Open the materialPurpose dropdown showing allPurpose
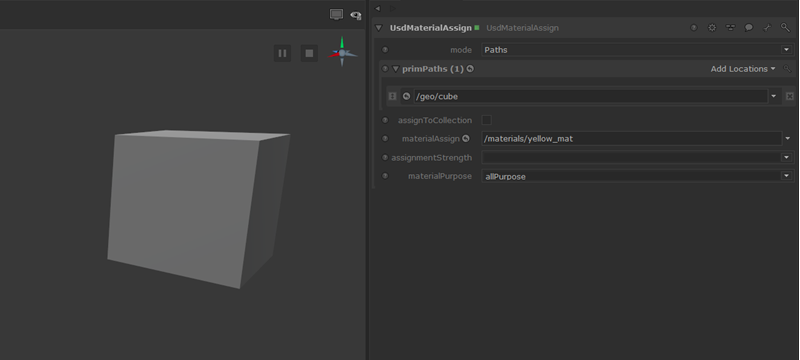 pos(637,176)
